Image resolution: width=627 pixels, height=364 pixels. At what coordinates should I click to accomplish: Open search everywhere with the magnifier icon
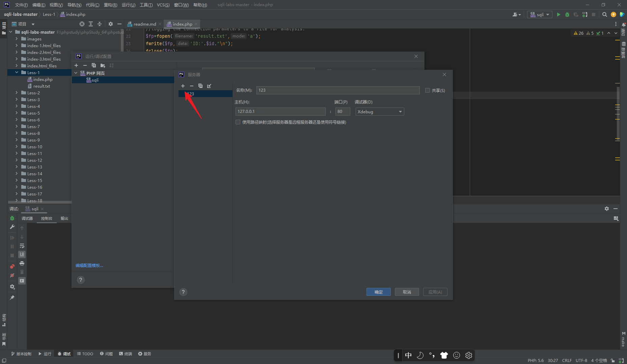pos(604,14)
